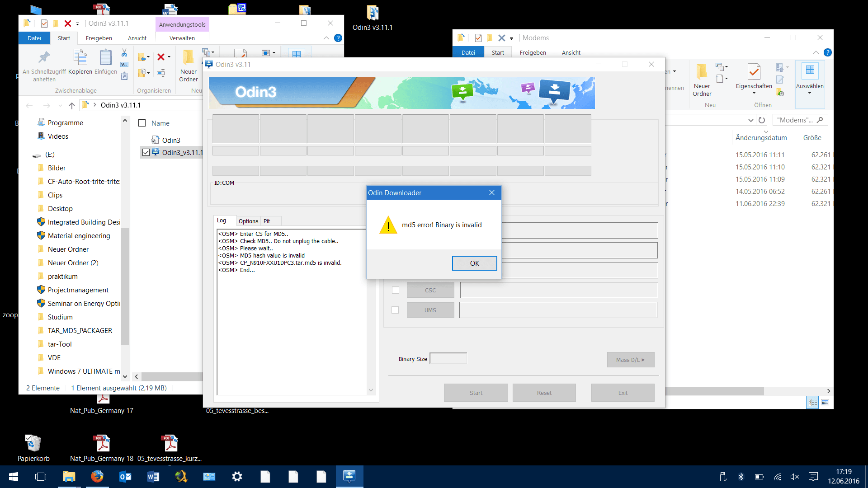868x488 pixels.
Task: Click the Binary Size field
Action: click(x=448, y=359)
